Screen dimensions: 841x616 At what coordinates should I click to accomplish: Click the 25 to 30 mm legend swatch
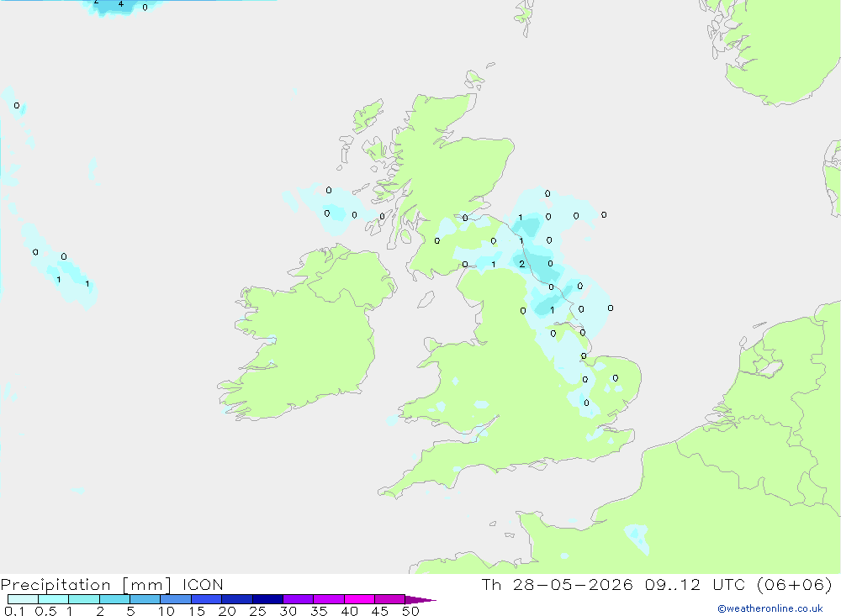267,599
